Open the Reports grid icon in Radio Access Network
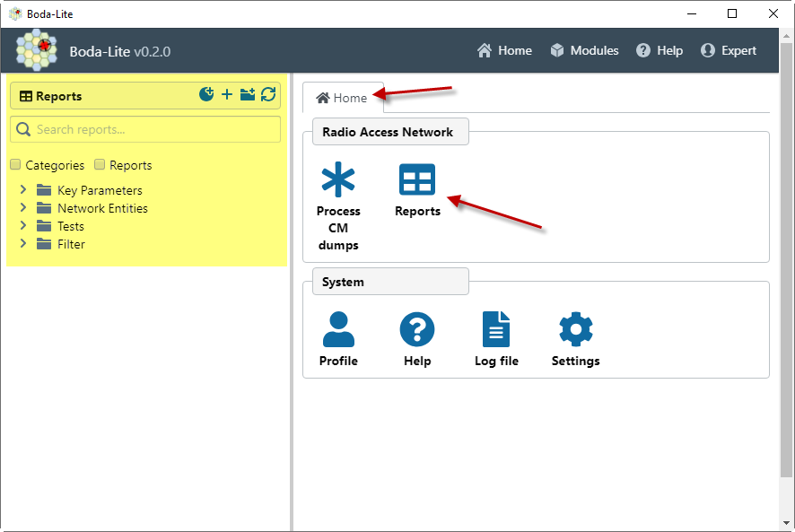Screen dimensions: 795x532 [417, 180]
